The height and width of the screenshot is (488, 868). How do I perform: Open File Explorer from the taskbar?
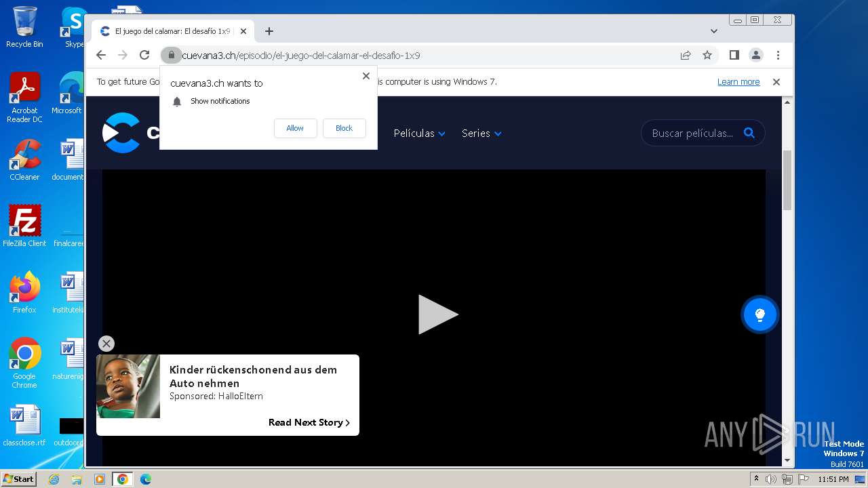click(77, 479)
